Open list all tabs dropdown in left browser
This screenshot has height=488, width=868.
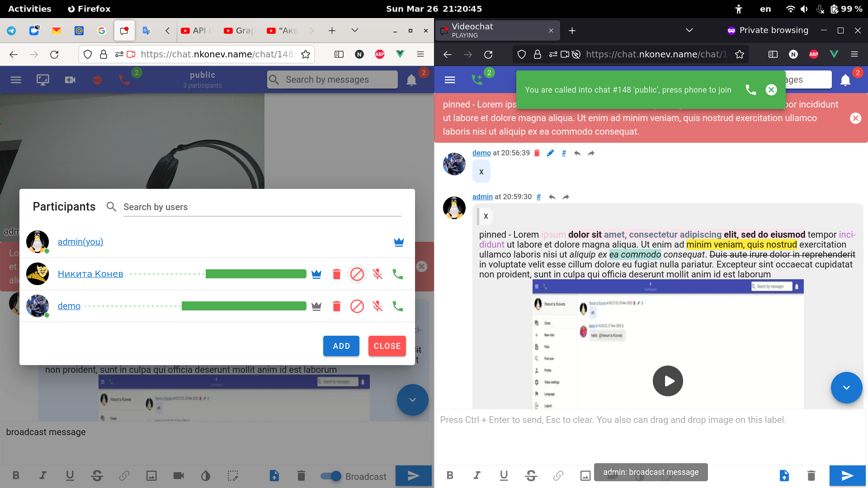point(355,30)
